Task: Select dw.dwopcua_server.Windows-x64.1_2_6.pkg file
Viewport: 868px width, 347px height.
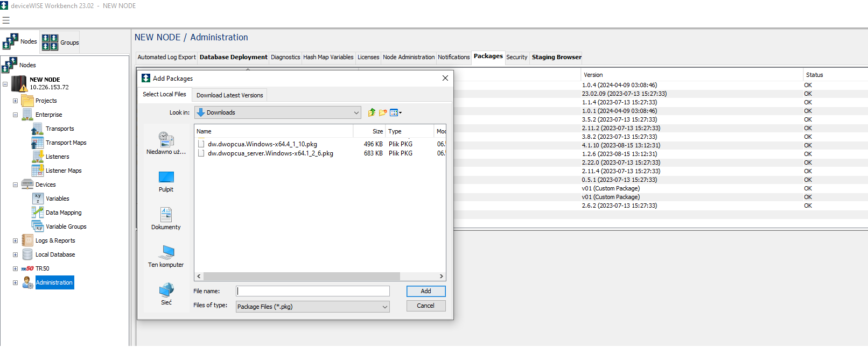Action: (270, 153)
